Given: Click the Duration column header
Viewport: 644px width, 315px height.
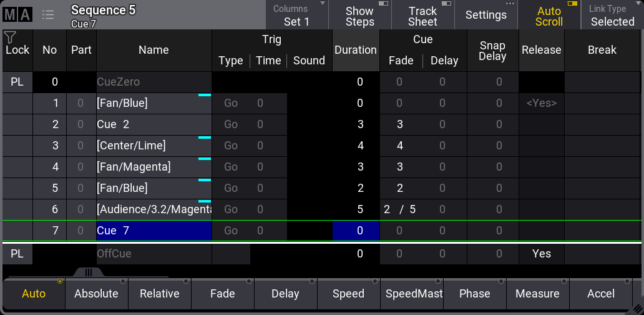Looking at the screenshot, I should [x=356, y=50].
